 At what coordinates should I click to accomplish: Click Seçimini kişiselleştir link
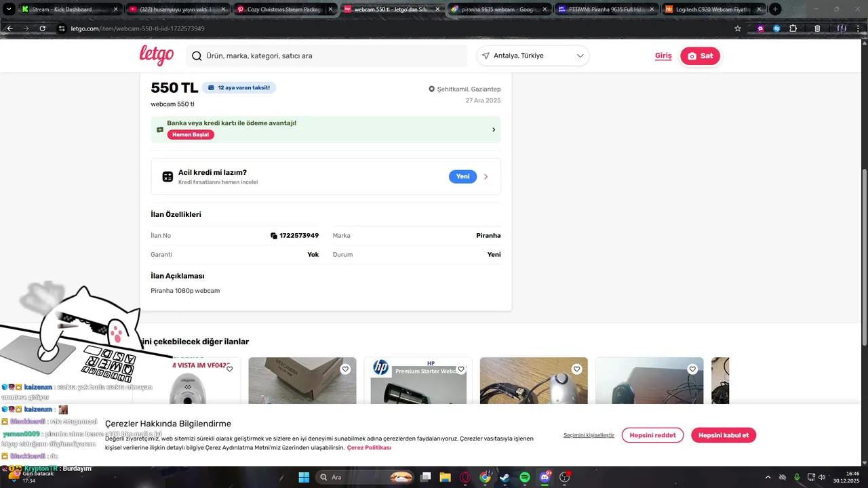tap(589, 435)
